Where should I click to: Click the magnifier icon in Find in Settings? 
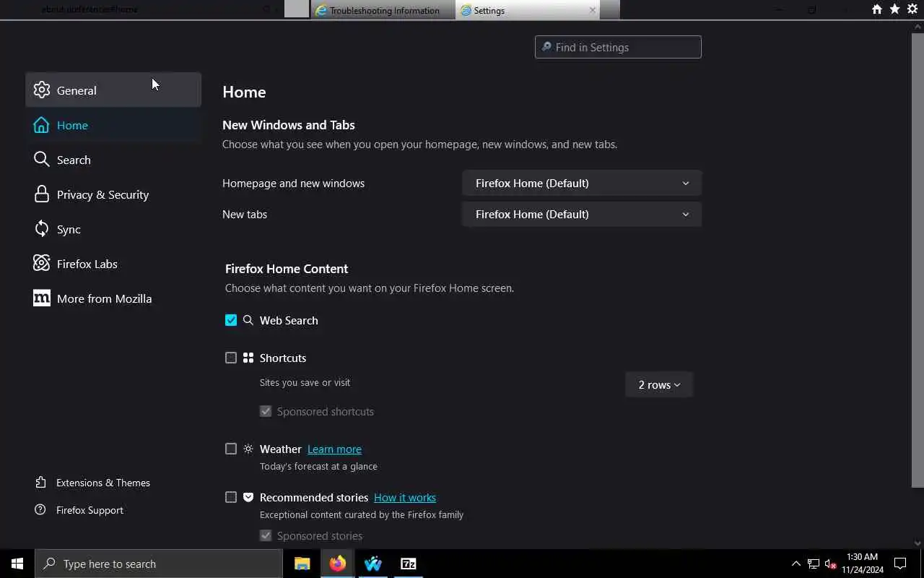point(546,47)
